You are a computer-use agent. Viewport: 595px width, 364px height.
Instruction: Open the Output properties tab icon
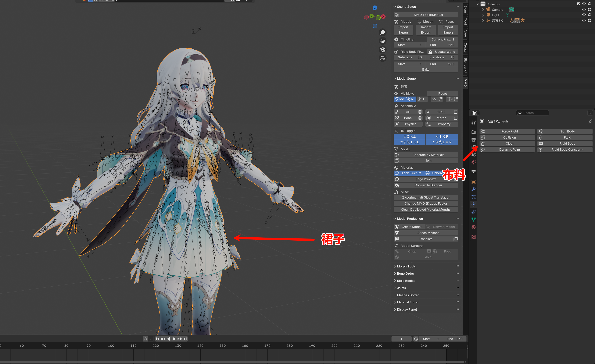[473, 140]
